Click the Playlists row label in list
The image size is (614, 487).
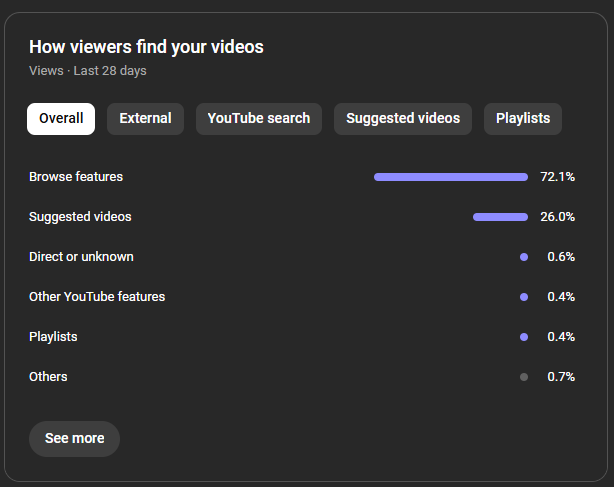pos(53,337)
